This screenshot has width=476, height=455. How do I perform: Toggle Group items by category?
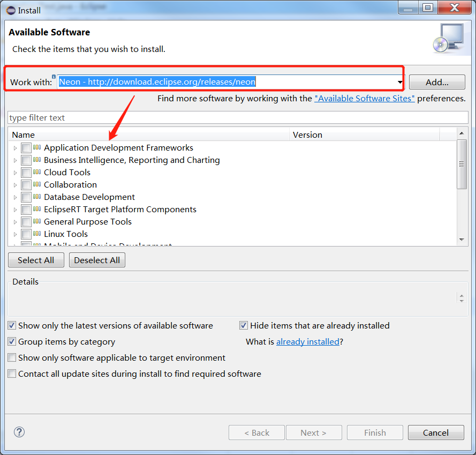(12, 341)
